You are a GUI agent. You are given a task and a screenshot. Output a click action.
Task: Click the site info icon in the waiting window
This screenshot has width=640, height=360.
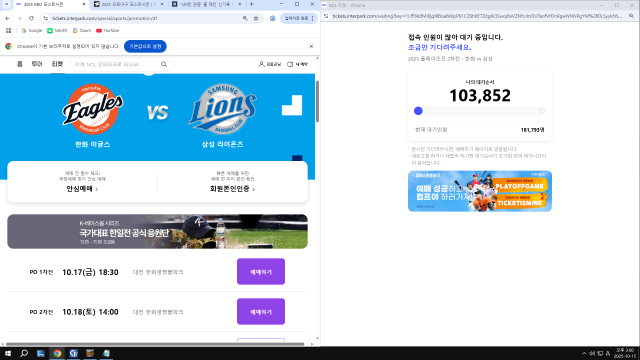click(x=326, y=16)
